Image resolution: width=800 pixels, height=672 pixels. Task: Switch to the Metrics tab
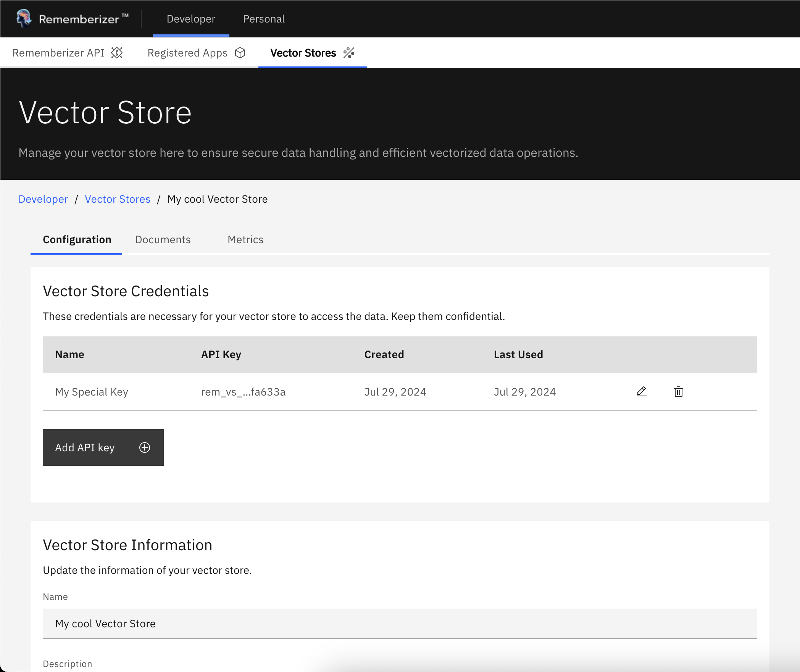[245, 239]
